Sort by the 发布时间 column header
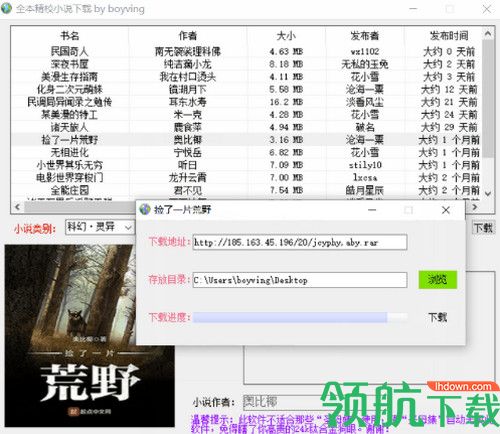 pyautogui.click(x=449, y=36)
